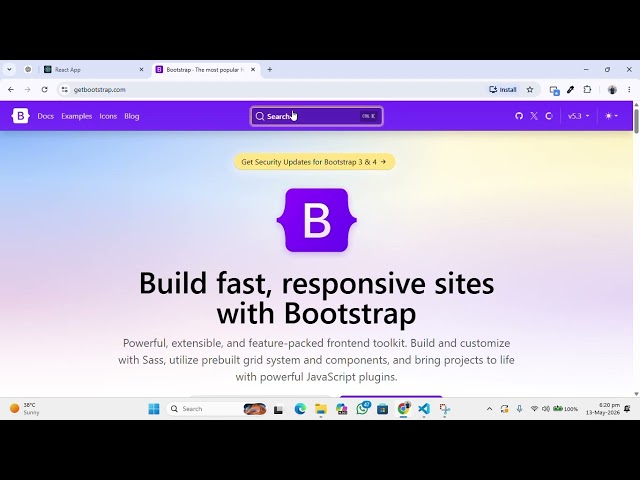Image resolution: width=640 pixels, height=480 pixels.
Task: Click the screen capture extension icon
Action: click(554, 90)
